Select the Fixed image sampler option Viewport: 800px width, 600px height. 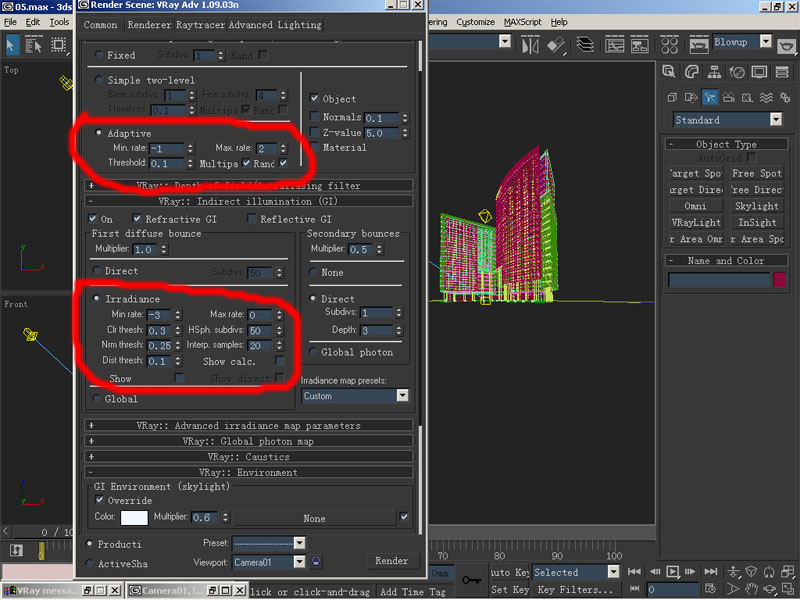(98, 55)
